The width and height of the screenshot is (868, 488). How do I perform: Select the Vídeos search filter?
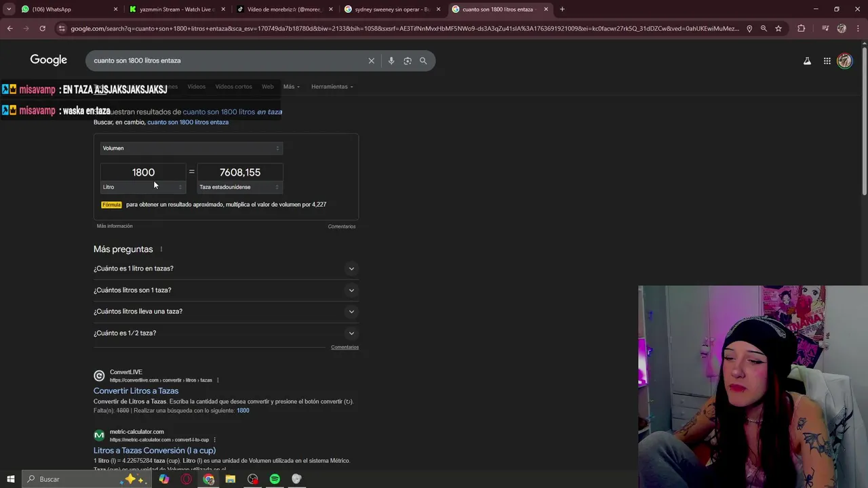197,87
